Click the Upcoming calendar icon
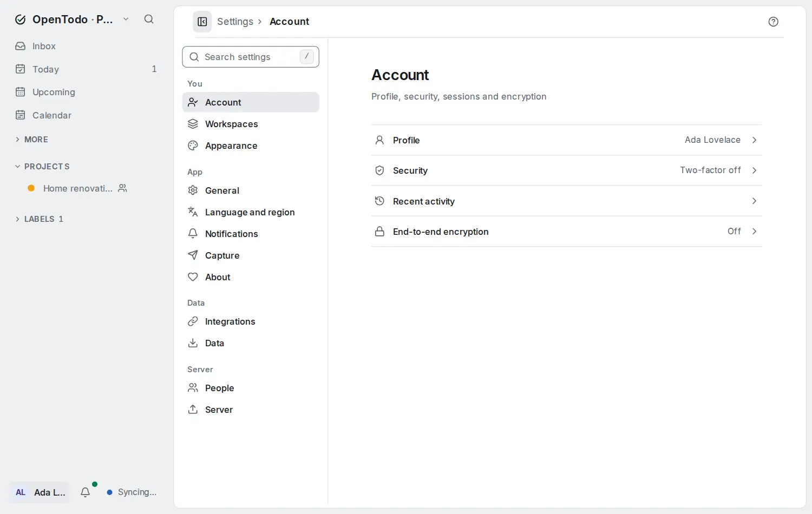This screenshot has height=514, width=812. 21,92
